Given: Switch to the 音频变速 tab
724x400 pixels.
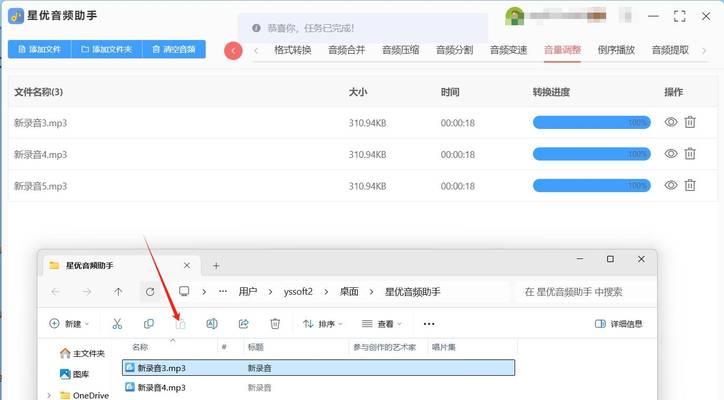Looking at the screenshot, I should (508, 50).
